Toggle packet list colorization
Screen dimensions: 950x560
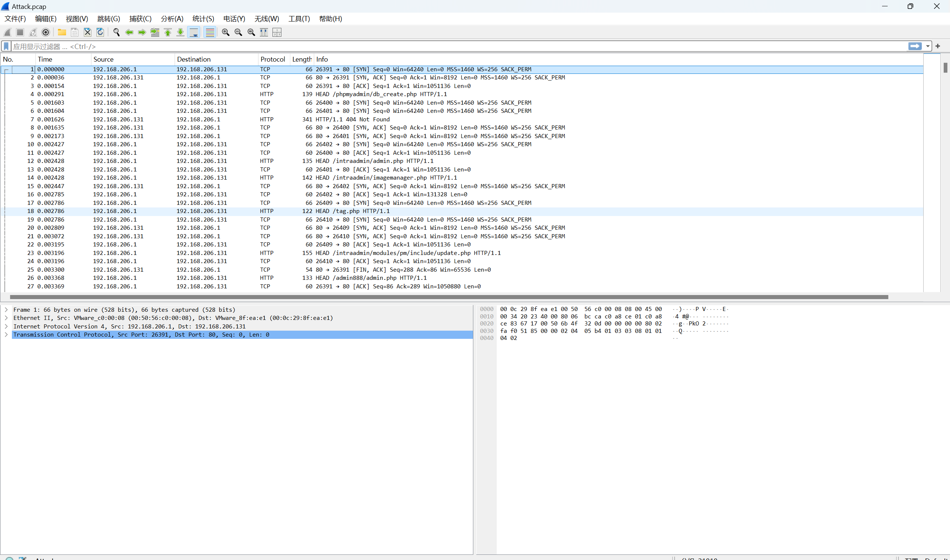point(210,32)
